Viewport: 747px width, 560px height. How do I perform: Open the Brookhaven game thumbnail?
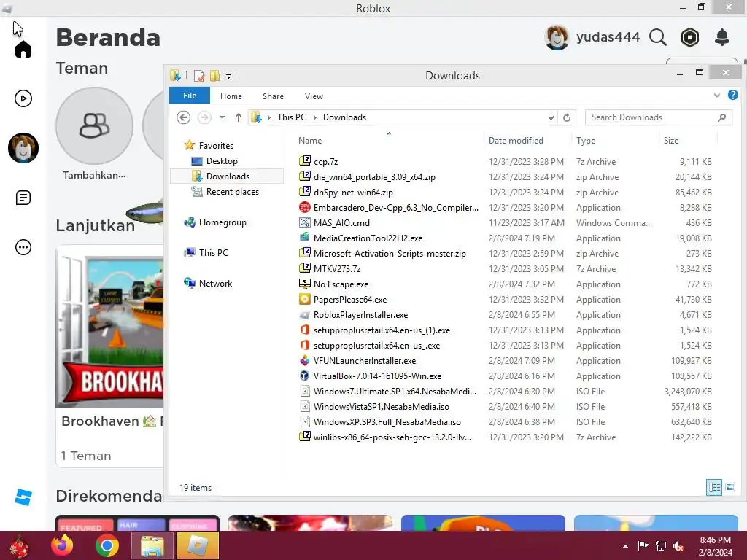tap(110, 327)
